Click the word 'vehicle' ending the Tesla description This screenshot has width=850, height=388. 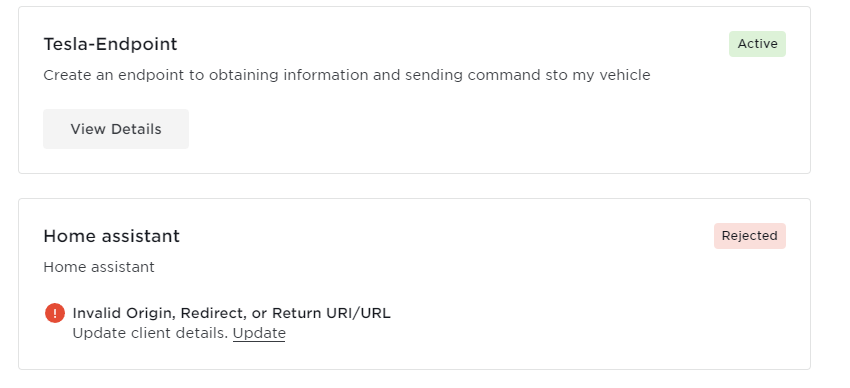tap(624, 75)
